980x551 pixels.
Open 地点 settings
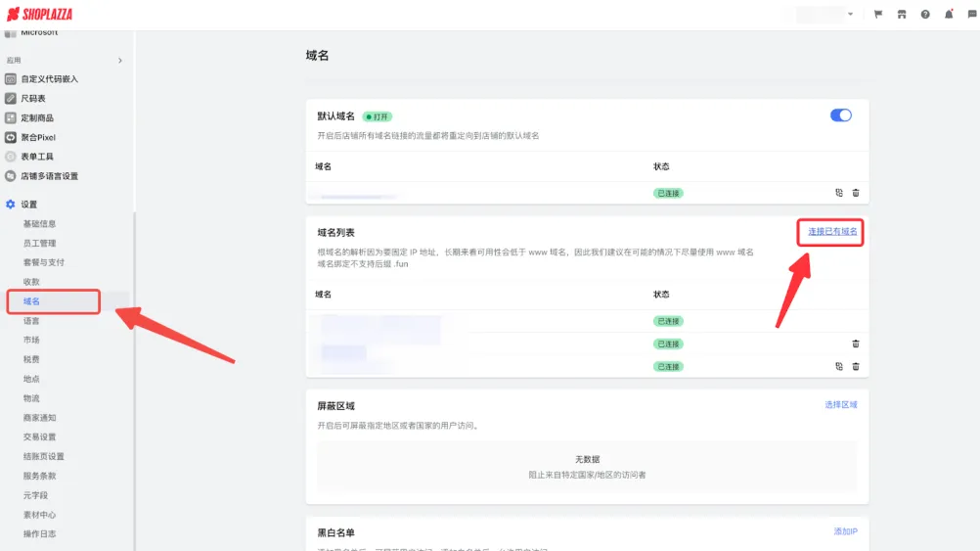click(x=31, y=379)
